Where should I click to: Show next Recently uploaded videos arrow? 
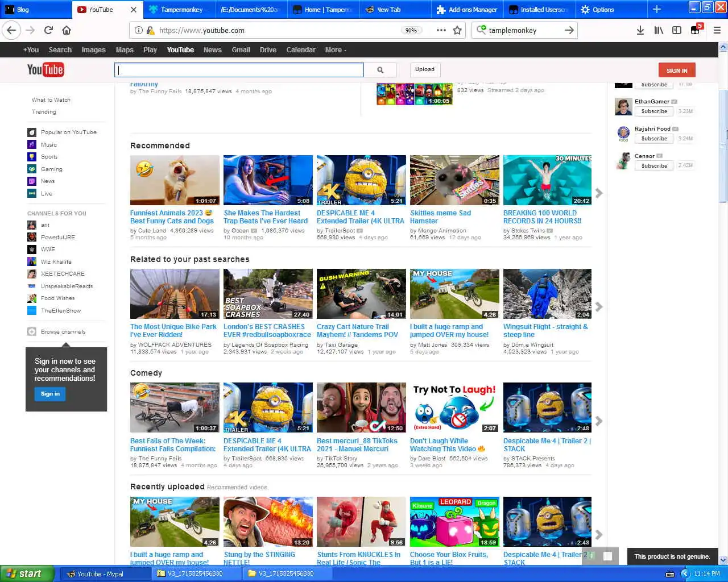click(598, 535)
